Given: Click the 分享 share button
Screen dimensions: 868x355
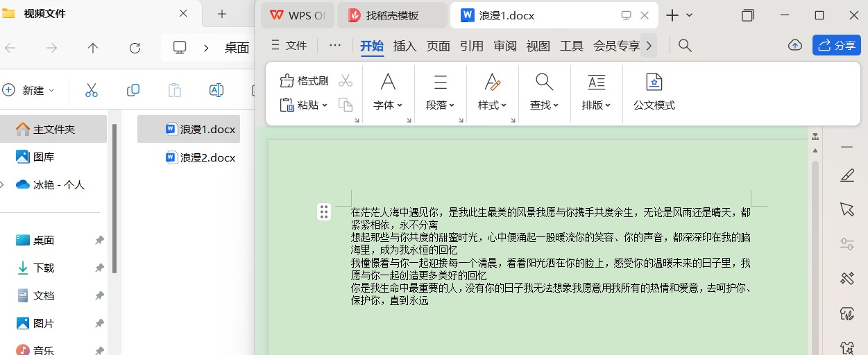Looking at the screenshot, I should coord(837,45).
